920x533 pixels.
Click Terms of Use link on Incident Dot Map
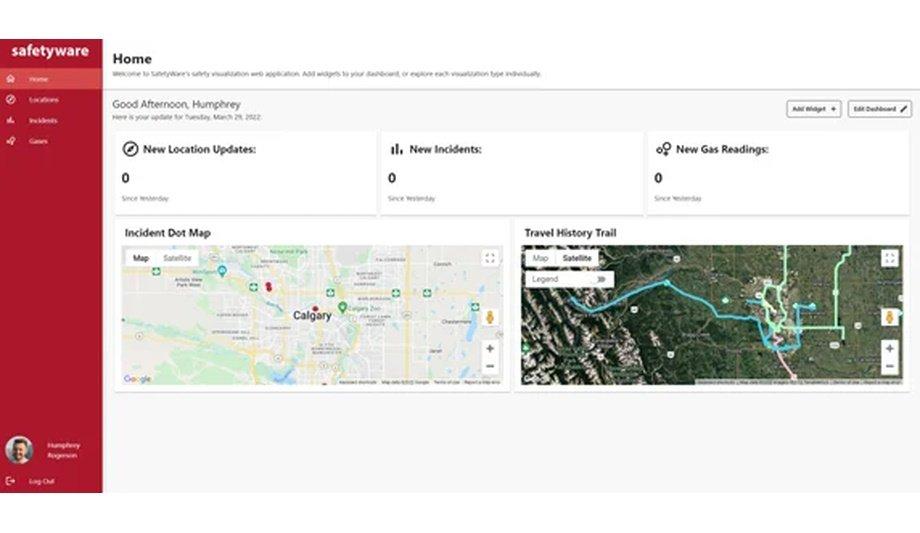point(447,382)
